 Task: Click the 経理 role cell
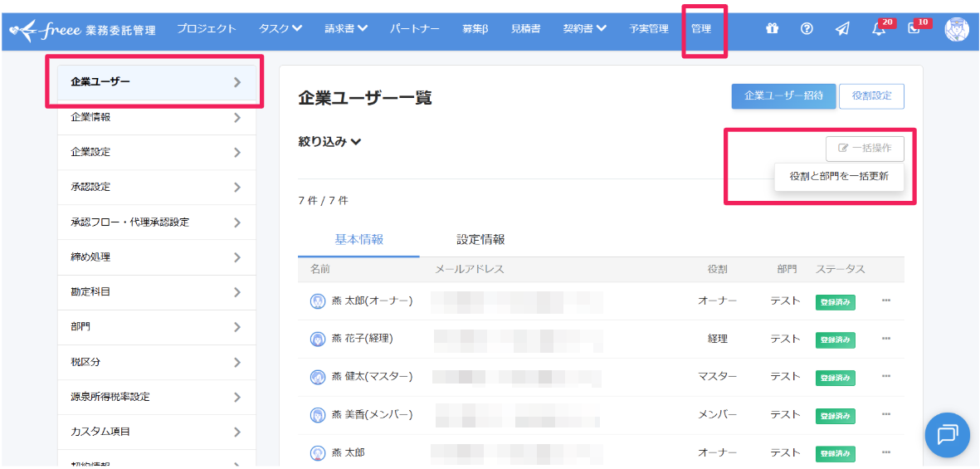pos(717,339)
